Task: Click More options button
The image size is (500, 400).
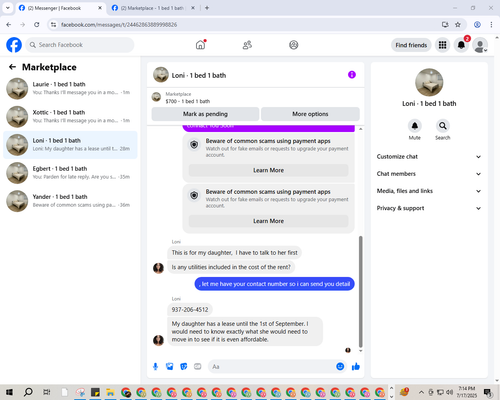Action: (x=310, y=114)
